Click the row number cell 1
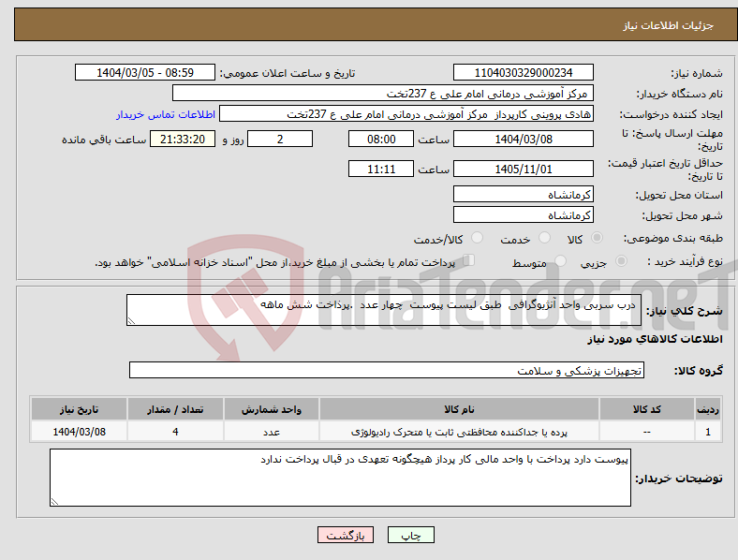Viewport: 738px width, 560px height. [x=708, y=432]
